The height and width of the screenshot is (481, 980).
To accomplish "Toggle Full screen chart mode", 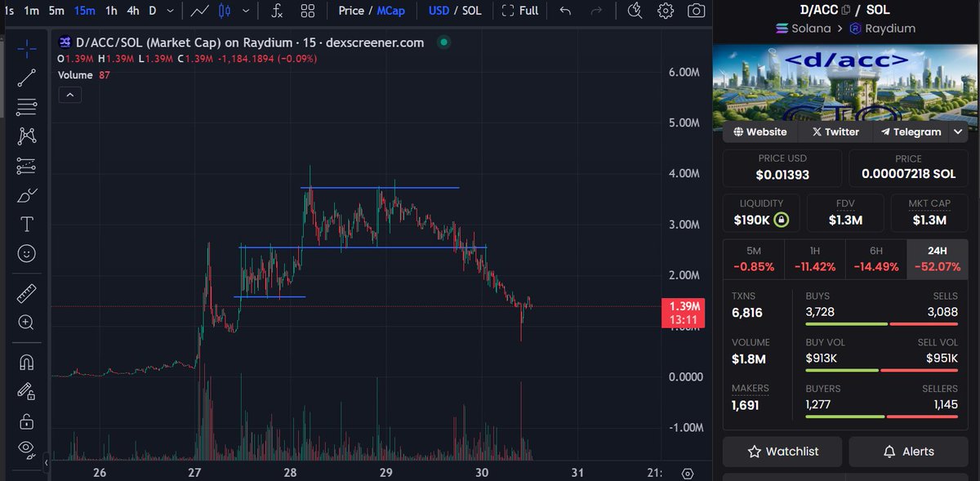I will click(520, 11).
